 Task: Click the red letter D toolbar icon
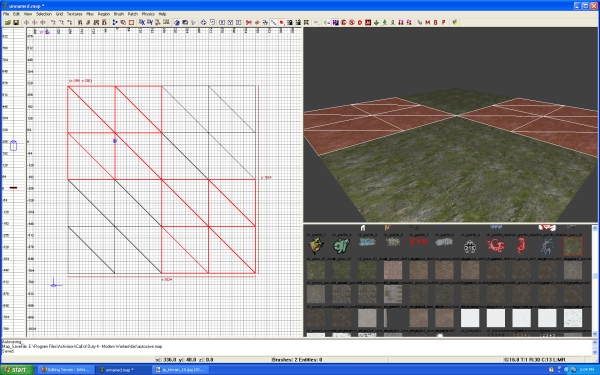point(360,23)
